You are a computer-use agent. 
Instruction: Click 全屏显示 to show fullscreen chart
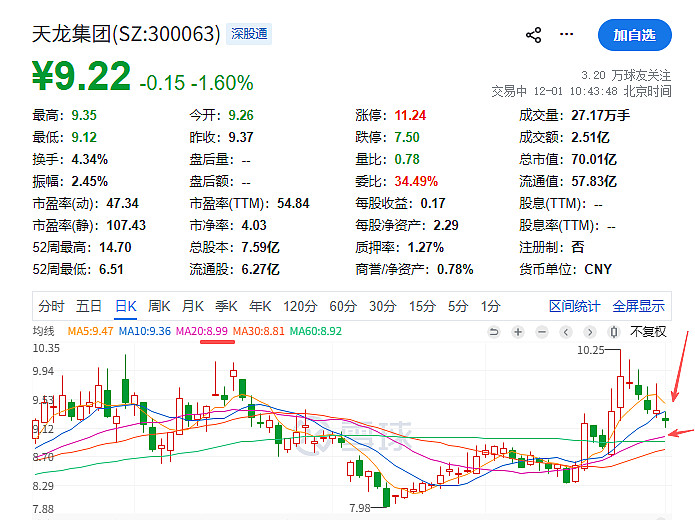(639, 306)
